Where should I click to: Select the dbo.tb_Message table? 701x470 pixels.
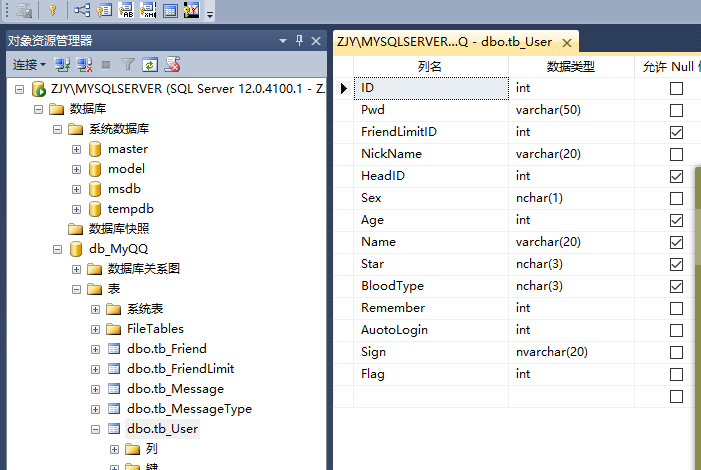[x=175, y=389]
